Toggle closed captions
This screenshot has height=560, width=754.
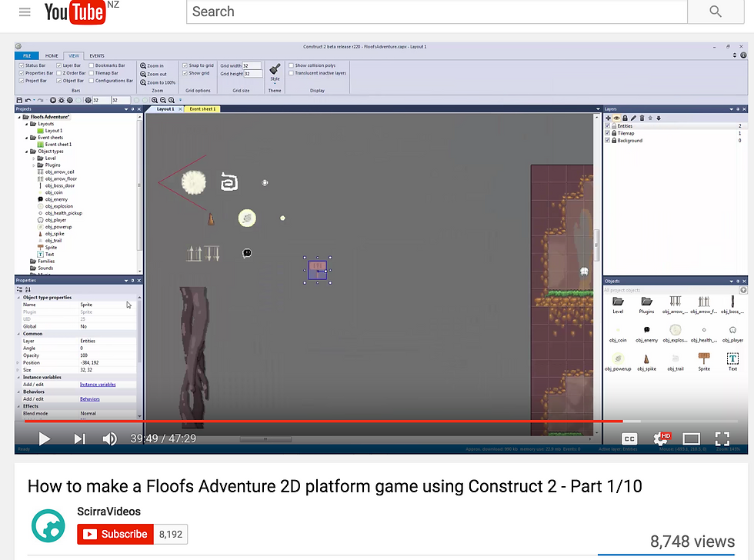(x=629, y=438)
